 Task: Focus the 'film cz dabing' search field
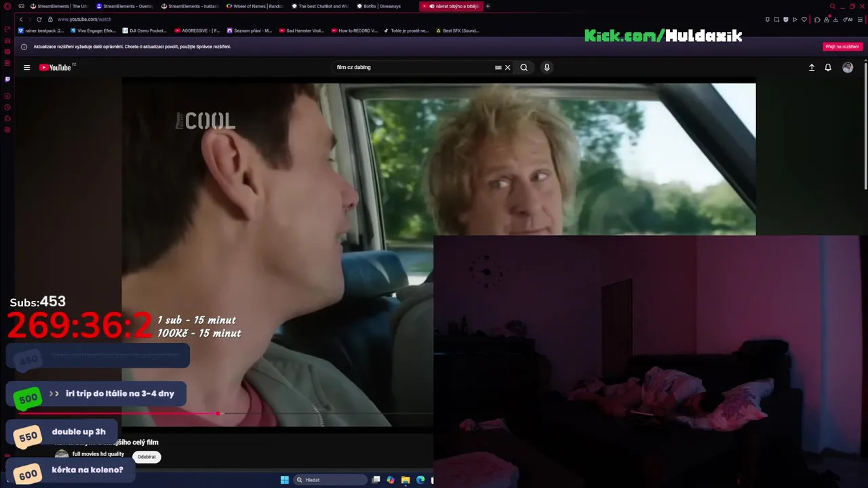coord(414,67)
